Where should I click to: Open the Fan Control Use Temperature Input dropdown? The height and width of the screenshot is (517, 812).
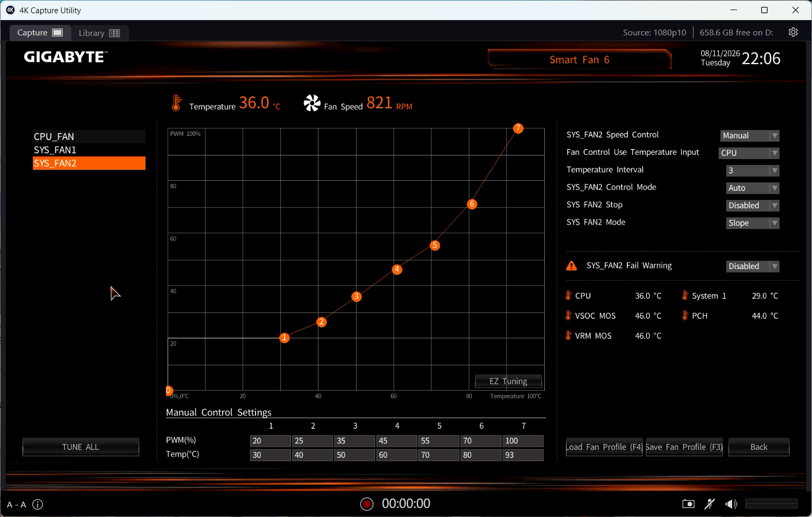point(750,153)
